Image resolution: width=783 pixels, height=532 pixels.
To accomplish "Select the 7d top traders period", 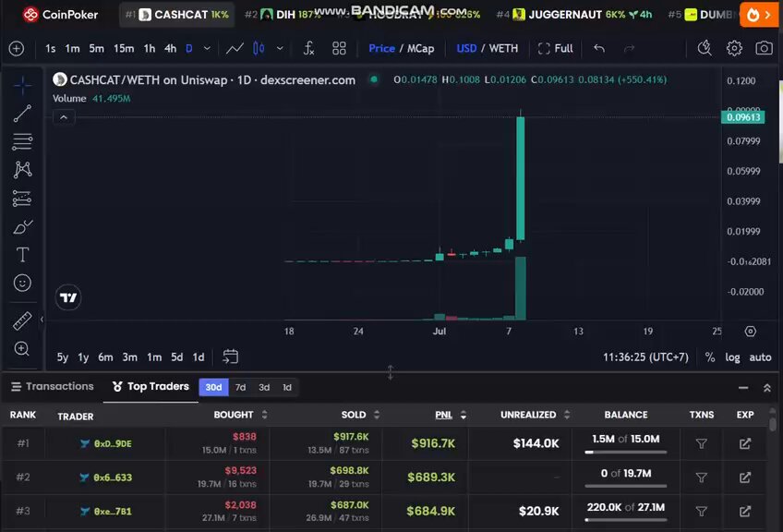I will (240, 387).
